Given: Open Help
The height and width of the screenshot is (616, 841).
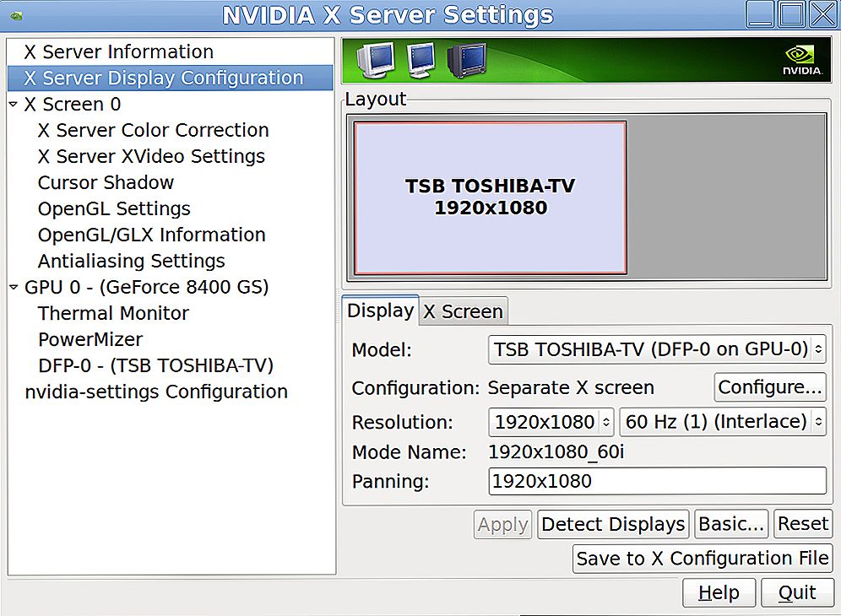Looking at the screenshot, I should (719, 593).
